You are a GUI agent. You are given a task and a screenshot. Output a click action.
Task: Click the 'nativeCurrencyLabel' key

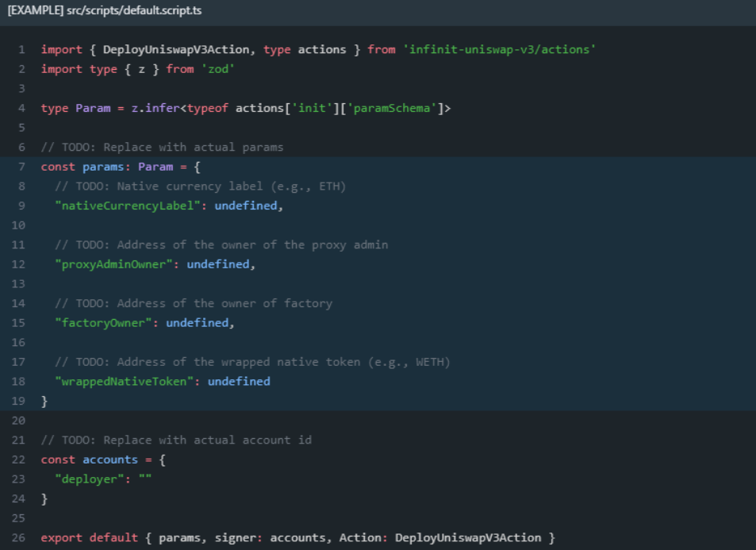click(128, 206)
